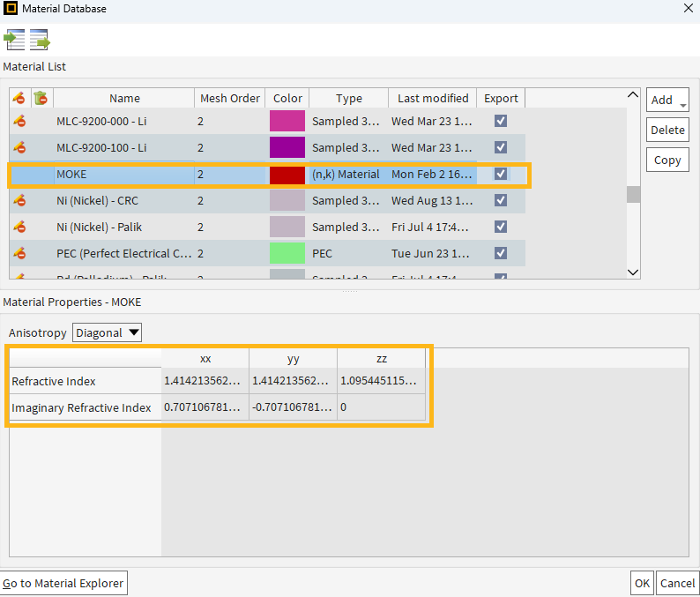This screenshot has width=700, height=597.
Task: Edit xx Imaginary Refractive Index value
Action: 205,407
